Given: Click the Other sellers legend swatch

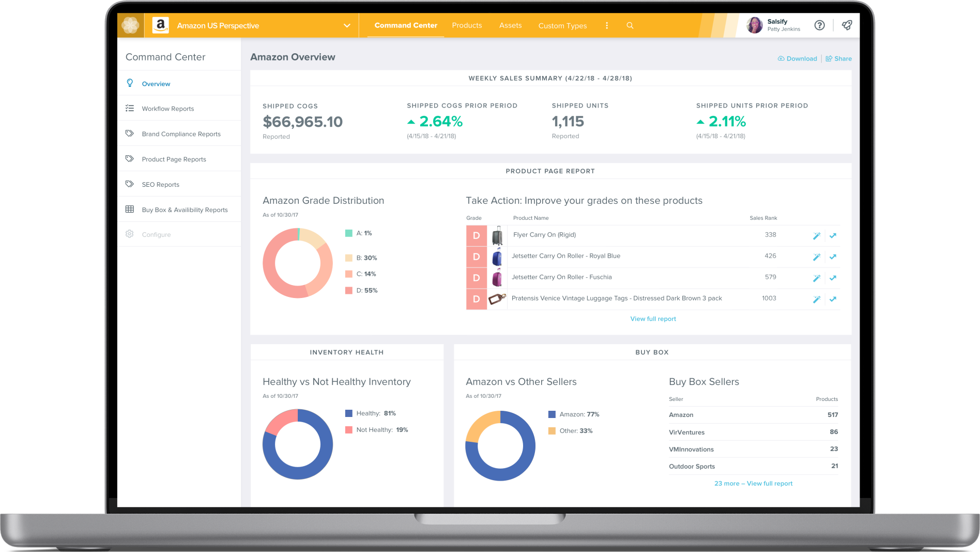Looking at the screenshot, I should [x=552, y=431].
